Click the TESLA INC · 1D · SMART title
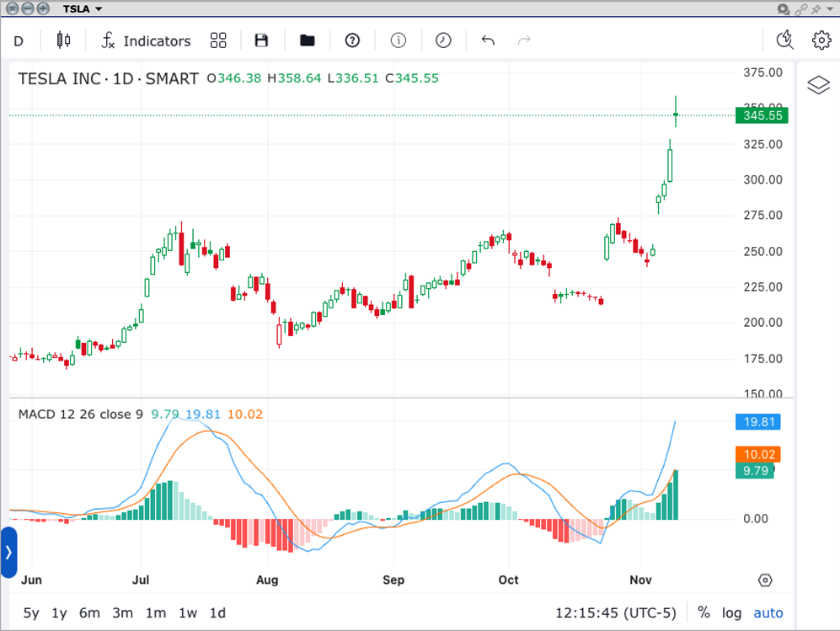This screenshot has height=631, width=840. (x=108, y=78)
